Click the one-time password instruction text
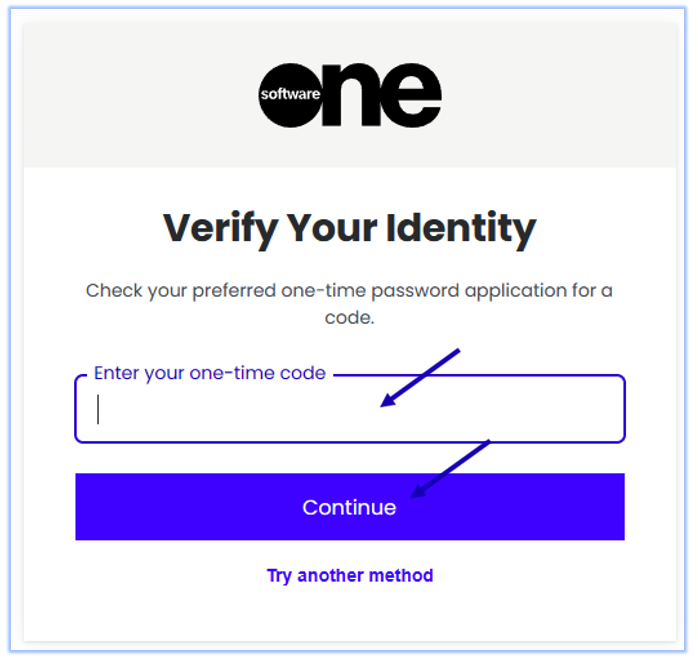This screenshot has height=662, width=698. (x=349, y=291)
